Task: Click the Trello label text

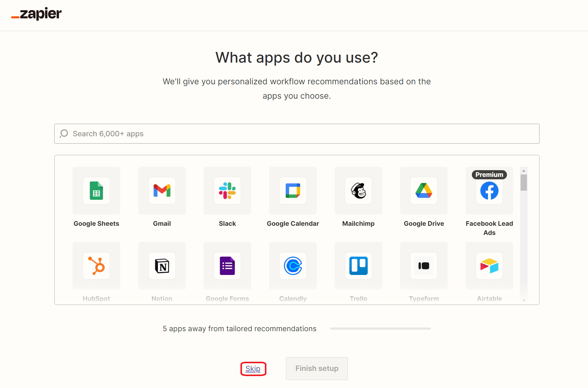Action: (x=359, y=298)
